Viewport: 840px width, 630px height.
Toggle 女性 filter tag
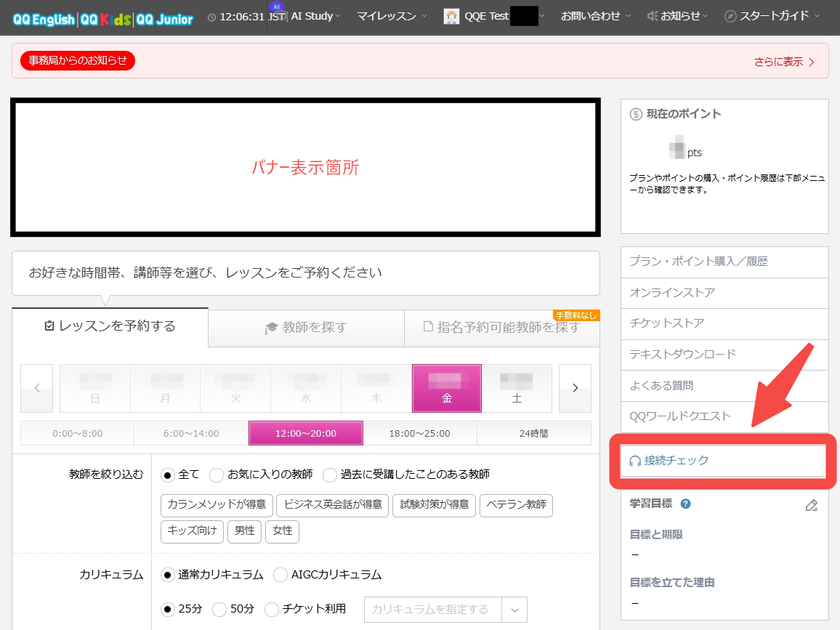(x=283, y=531)
